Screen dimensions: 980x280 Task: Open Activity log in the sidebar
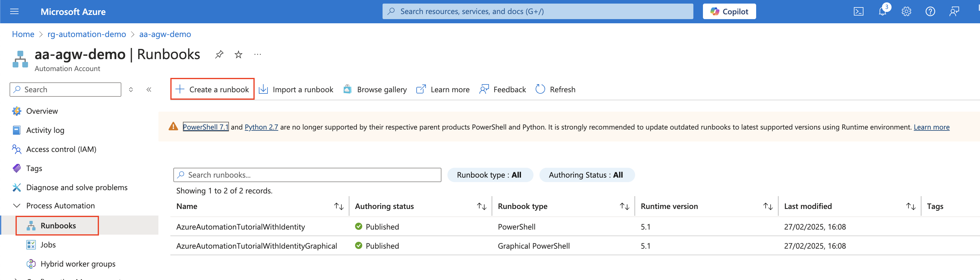[x=45, y=130]
